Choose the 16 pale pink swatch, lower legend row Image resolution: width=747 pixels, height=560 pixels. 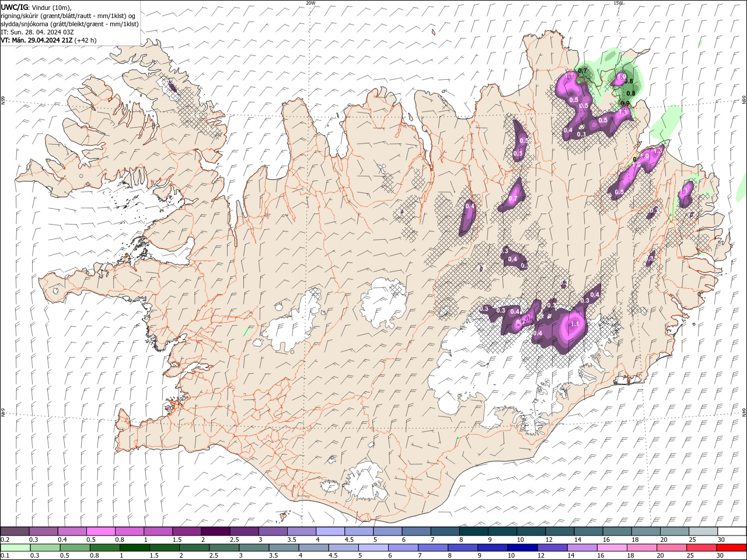612,548
